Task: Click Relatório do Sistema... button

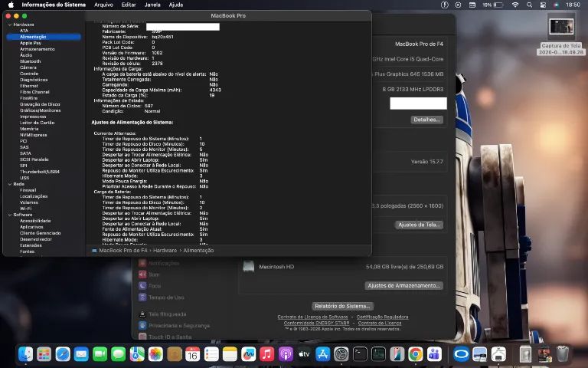Action: click(342, 307)
